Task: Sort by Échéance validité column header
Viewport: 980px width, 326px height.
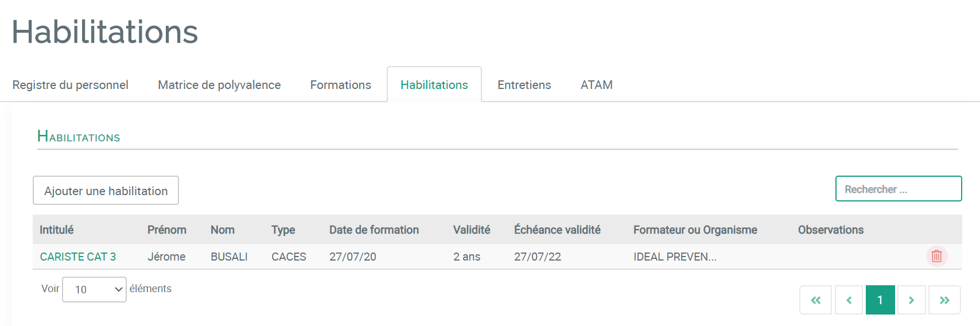Action: tap(557, 230)
